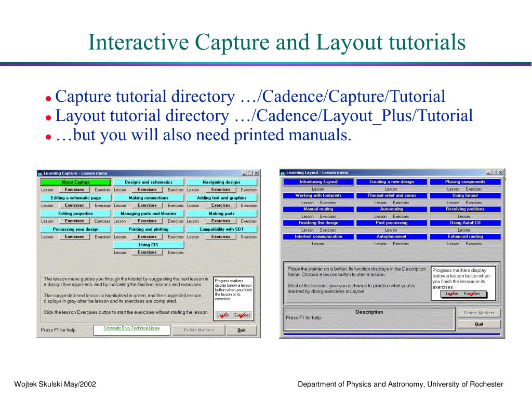This screenshot has width=532, height=399.
Task: Click Exercises button under About Capture
Action: [x=74, y=190]
